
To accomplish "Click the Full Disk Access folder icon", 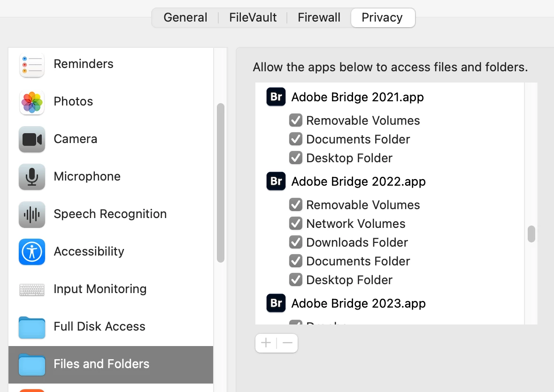I will (32, 327).
